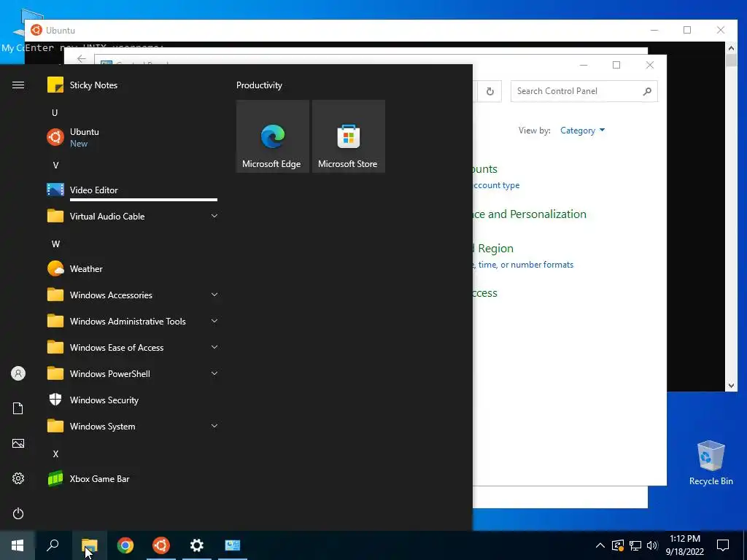This screenshot has height=560, width=747.
Task: Click the Windows Start button
Action: tap(18, 545)
